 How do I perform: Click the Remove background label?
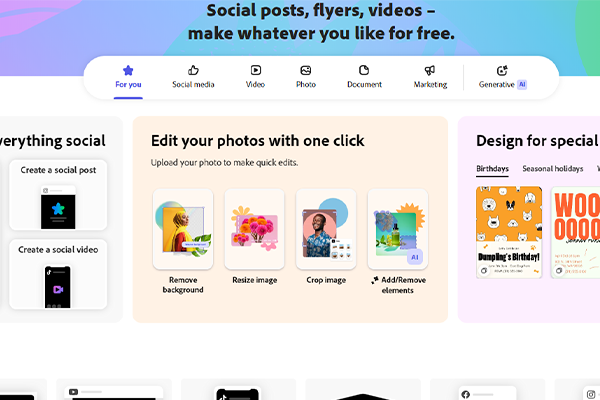click(183, 285)
